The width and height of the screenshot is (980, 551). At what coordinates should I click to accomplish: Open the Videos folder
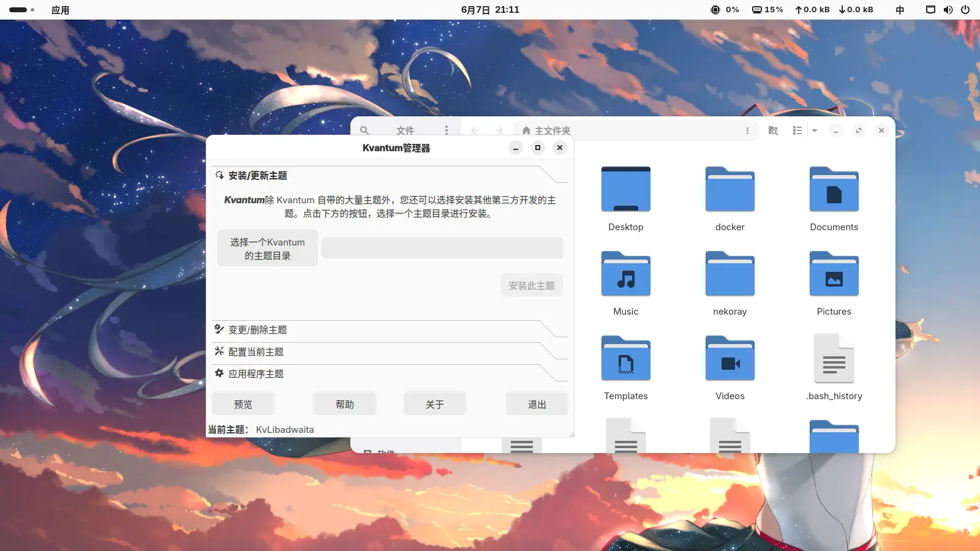pos(729,358)
